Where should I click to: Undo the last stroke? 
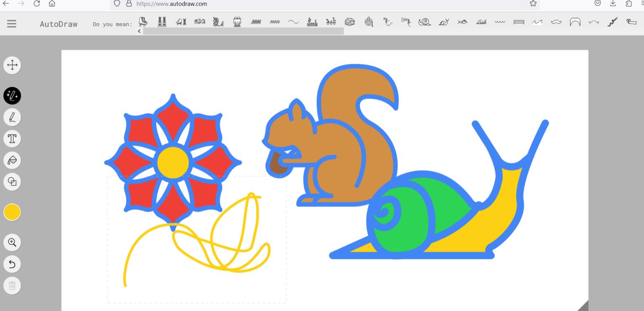coord(12,264)
